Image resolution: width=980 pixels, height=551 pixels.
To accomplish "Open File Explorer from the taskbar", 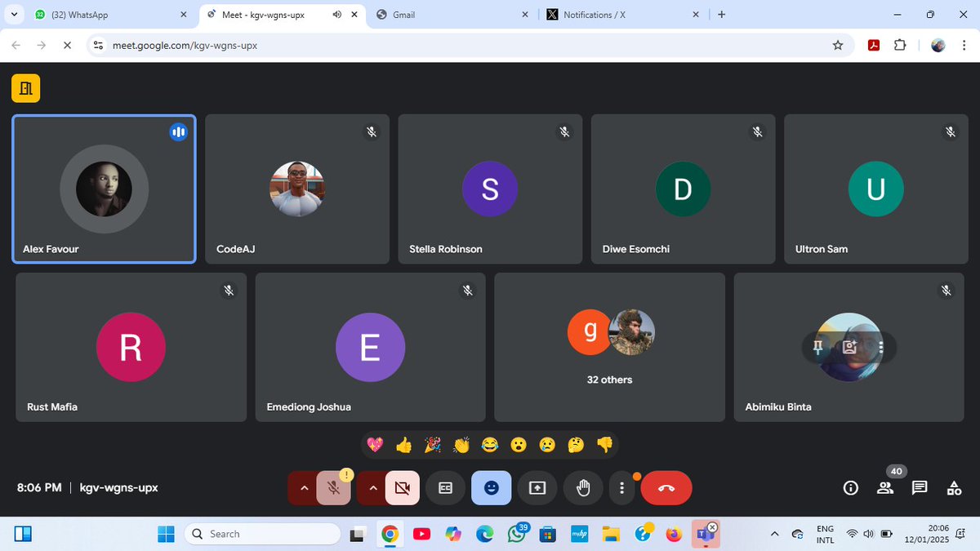I will [x=611, y=534].
